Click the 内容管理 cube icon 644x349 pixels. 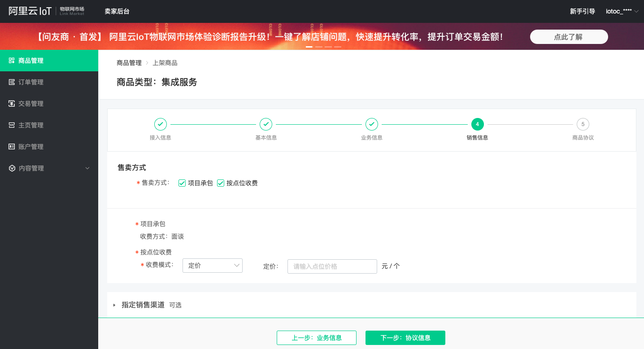[12, 168]
